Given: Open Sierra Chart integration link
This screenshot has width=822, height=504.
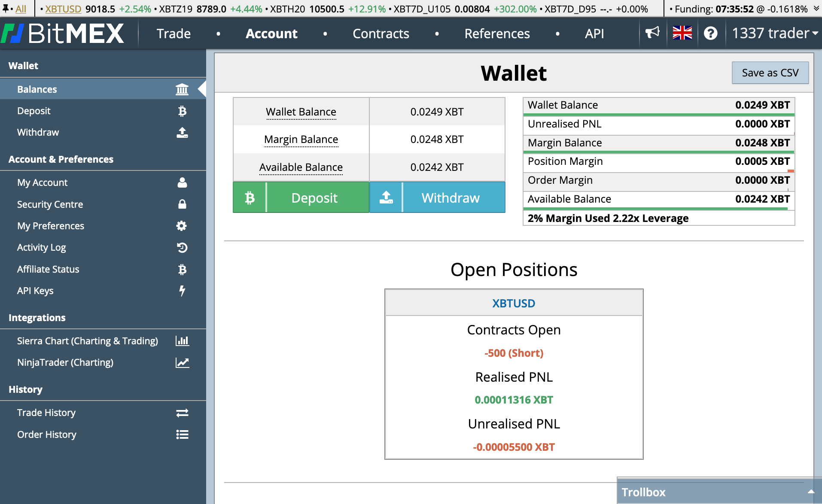Looking at the screenshot, I should pyautogui.click(x=103, y=341).
